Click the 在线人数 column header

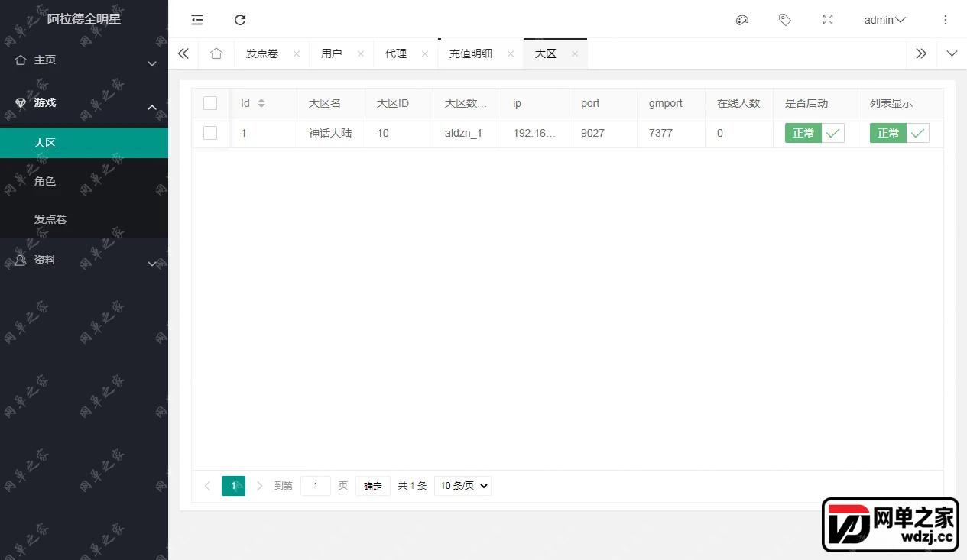[738, 103]
